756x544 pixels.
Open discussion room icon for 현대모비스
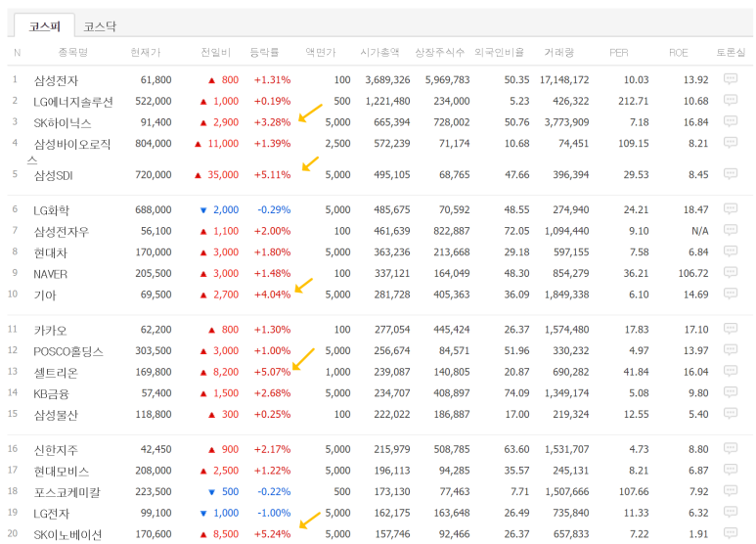pyautogui.click(x=731, y=470)
